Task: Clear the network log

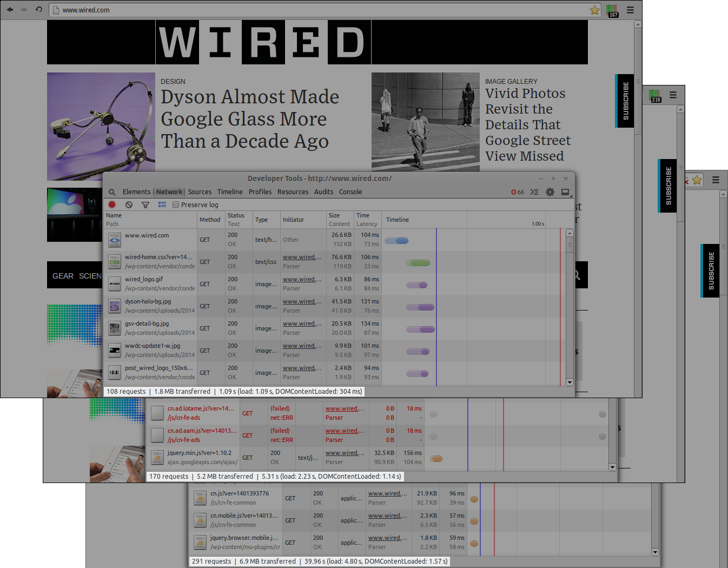Action: (129, 204)
